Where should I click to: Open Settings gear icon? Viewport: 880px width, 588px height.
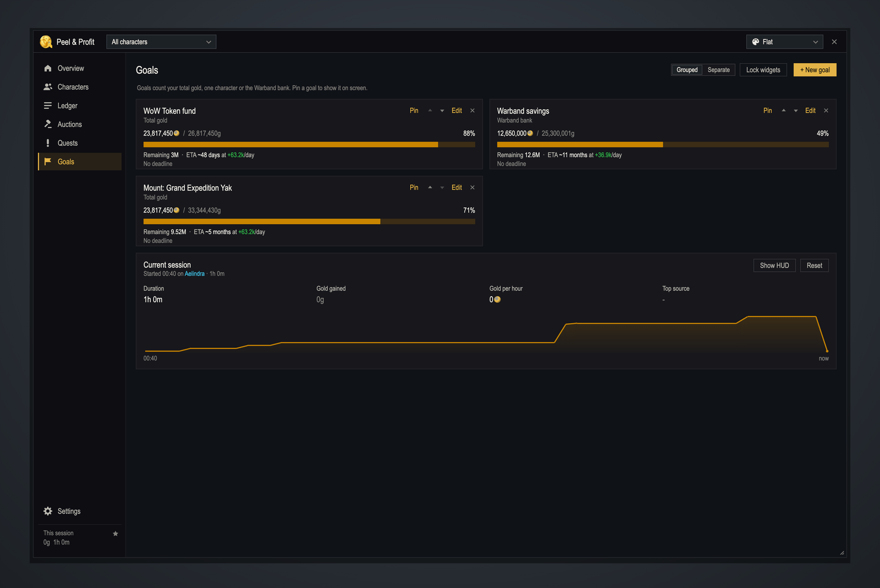coord(48,511)
